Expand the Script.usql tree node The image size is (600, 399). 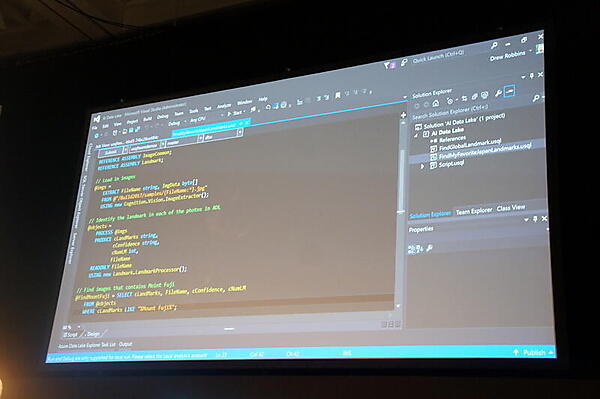[x=422, y=166]
